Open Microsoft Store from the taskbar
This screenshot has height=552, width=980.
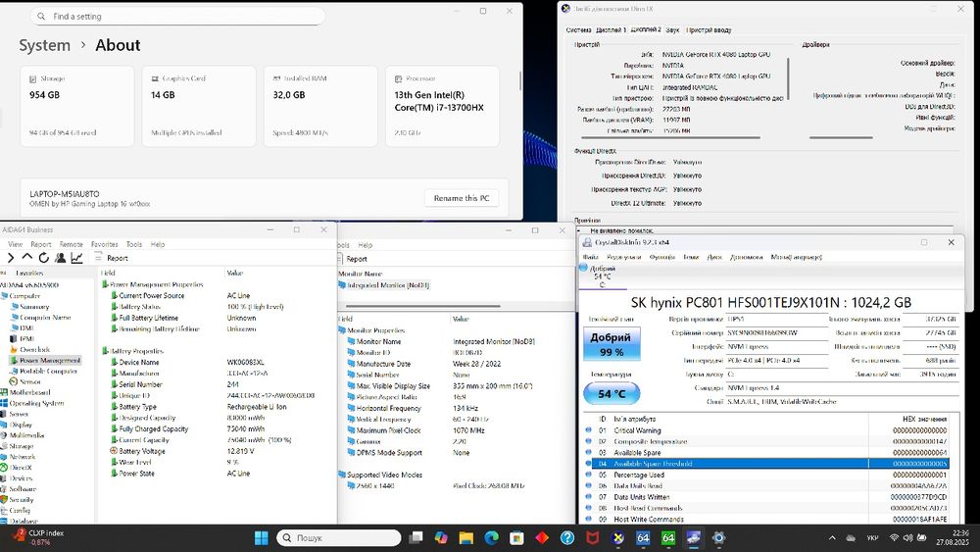[x=516, y=537]
